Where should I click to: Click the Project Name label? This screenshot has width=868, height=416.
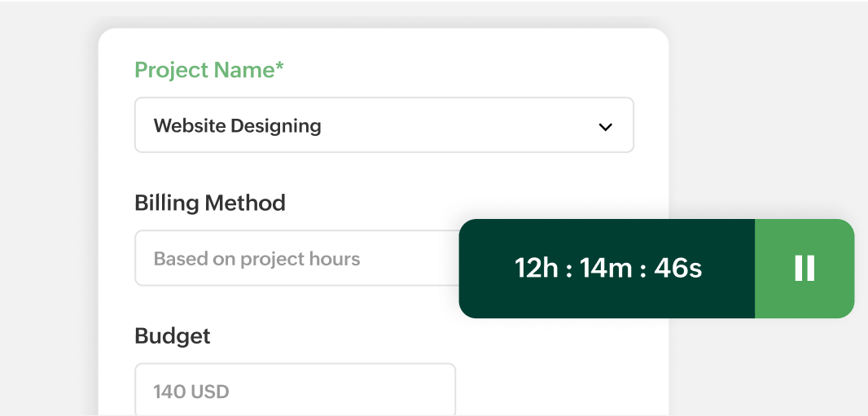coord(204,70)
